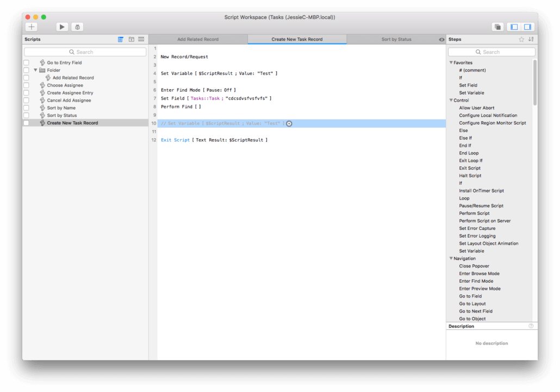This screenshot has height=392, width=560.
Task: Select the Create New Task Record script
Action: (85, 123)
